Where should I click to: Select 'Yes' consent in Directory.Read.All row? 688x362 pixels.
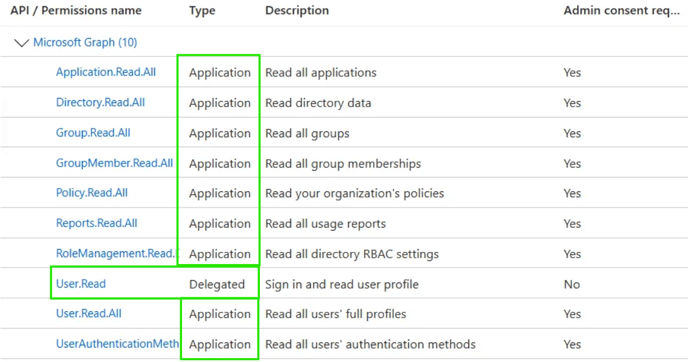(x=572, y=103)
